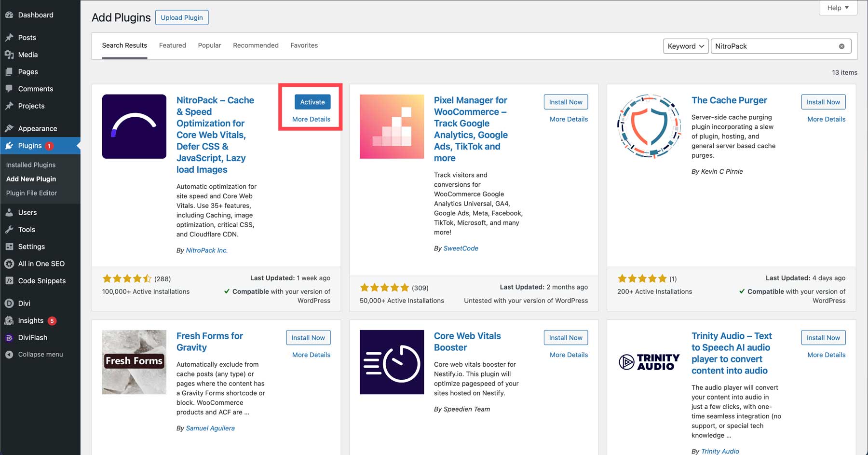The image size is (868, 455).
Task: Click the Upload Plugin button
Action: (x=182, y=17)
